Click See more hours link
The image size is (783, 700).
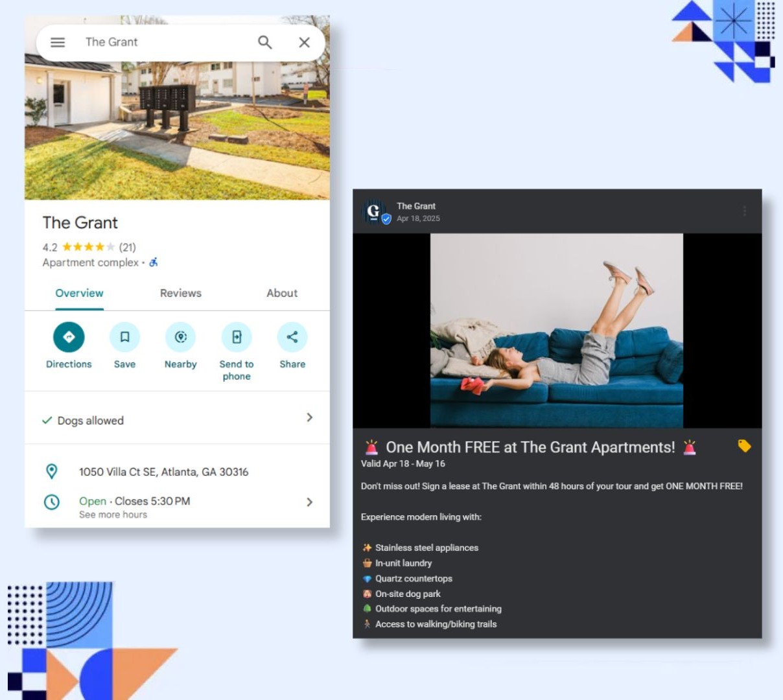click(113, 515)
